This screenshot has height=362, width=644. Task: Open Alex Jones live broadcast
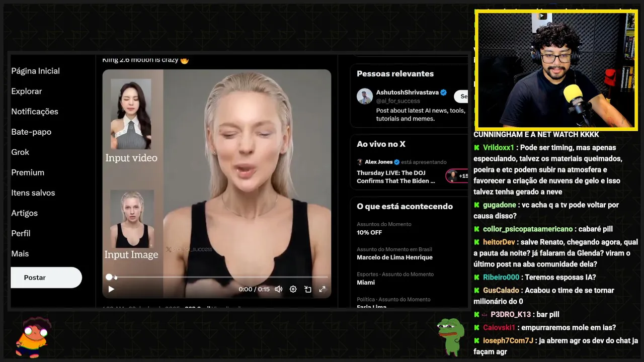point(396,176)
